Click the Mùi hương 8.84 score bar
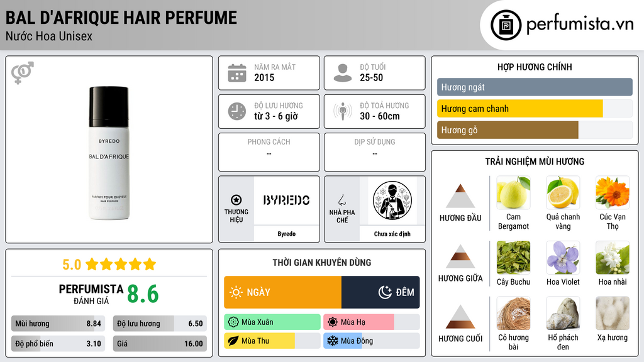This screenshot has width=644, height=362. [x=58, y=324]
